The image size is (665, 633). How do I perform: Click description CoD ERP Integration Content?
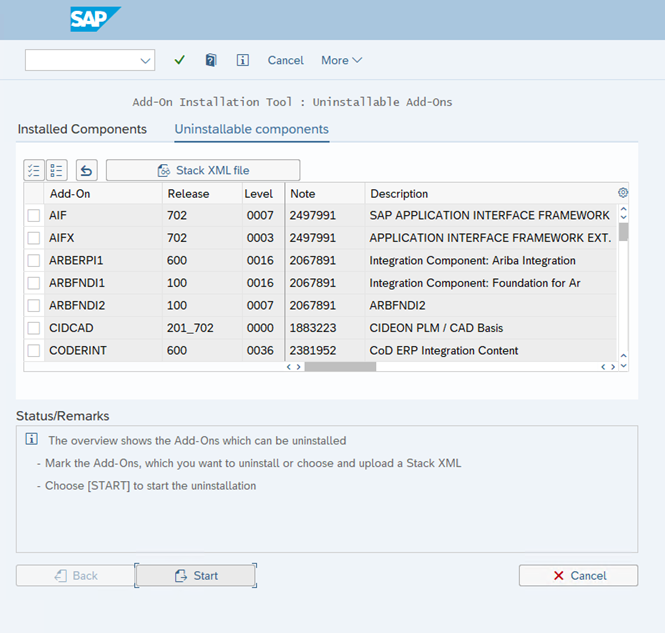(444, 351)
